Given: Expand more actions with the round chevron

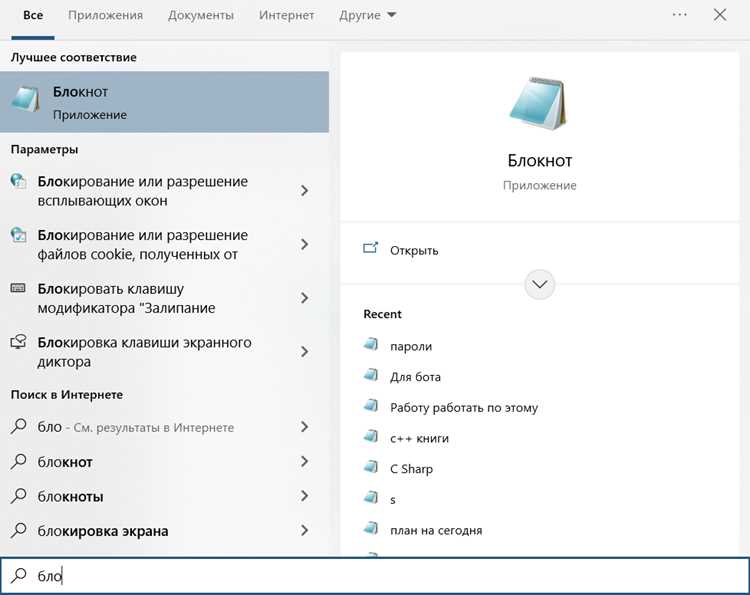Looking at the screenshot, I should pyautogui.click(x=540, y=285).
